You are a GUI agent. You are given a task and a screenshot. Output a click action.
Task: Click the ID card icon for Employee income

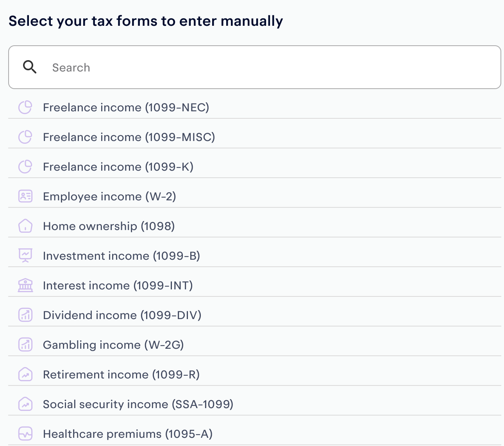[25, 196]
